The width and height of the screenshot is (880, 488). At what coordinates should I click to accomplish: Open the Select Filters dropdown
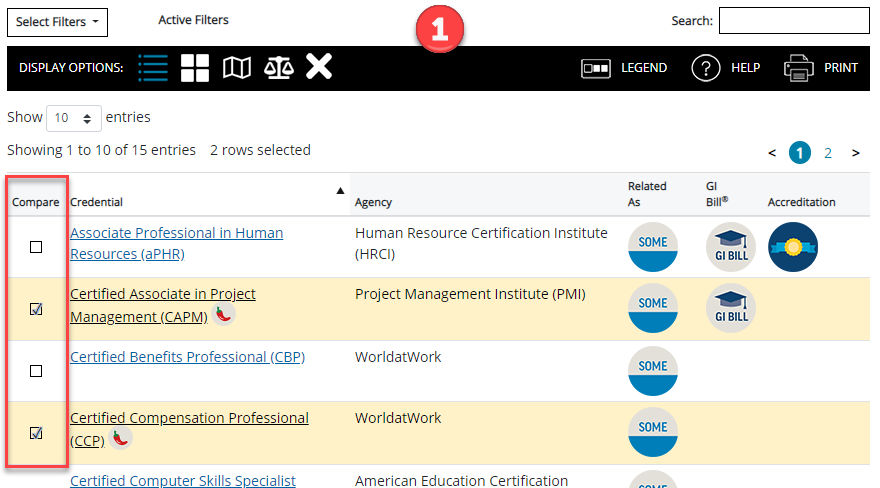[57, 22]
